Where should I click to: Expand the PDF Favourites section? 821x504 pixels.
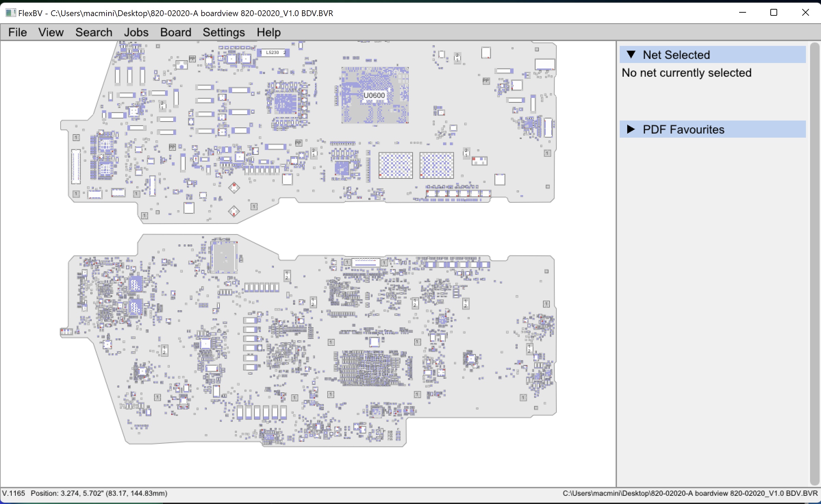[x=631, y=129]
